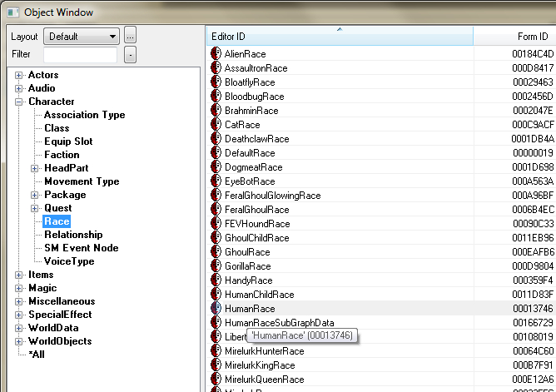
Task: Select the MirelurkKingRace entry name
Action: tap(260, 365)
